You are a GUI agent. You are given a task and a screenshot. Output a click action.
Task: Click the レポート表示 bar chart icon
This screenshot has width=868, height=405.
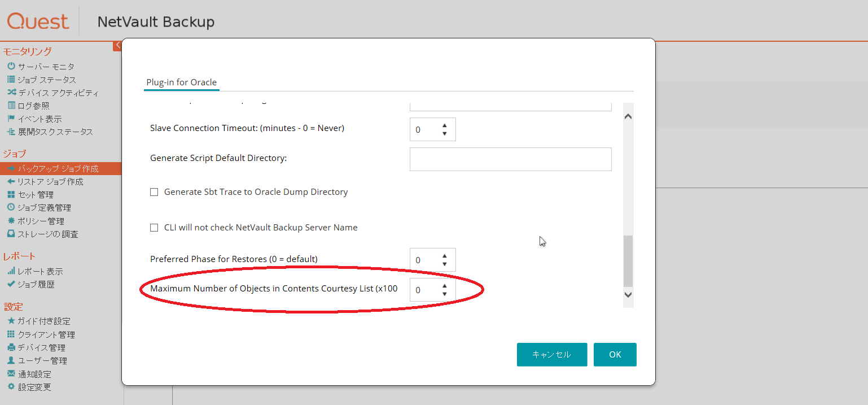tap(11, 271)
